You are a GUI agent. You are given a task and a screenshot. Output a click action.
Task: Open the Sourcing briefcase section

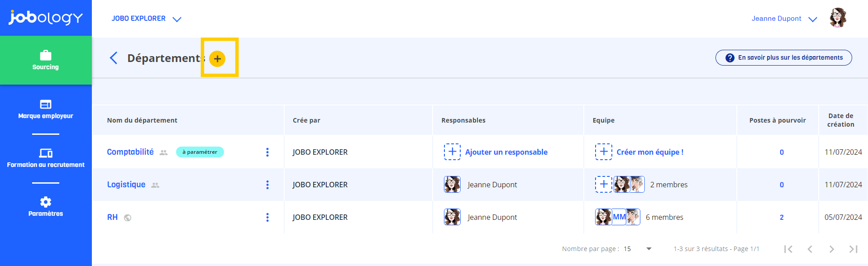click(46, 60)
